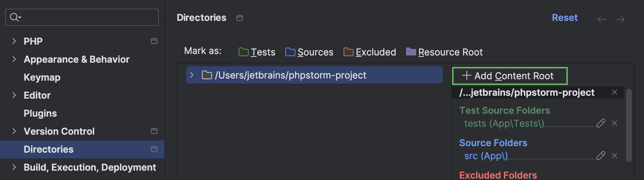Mark folder as Tests
This screenshot has height=180, width=644.
[x=257, y=52]
